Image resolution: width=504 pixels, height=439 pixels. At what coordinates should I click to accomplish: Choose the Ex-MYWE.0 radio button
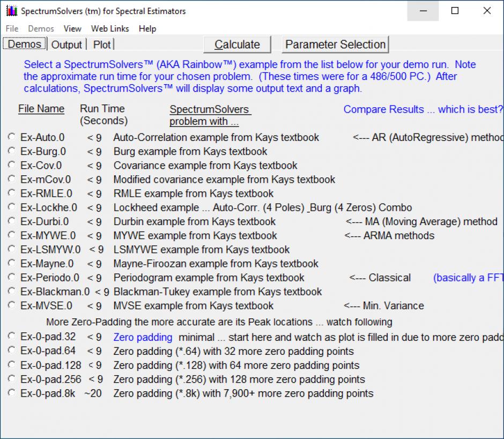[x=12, y=235]
